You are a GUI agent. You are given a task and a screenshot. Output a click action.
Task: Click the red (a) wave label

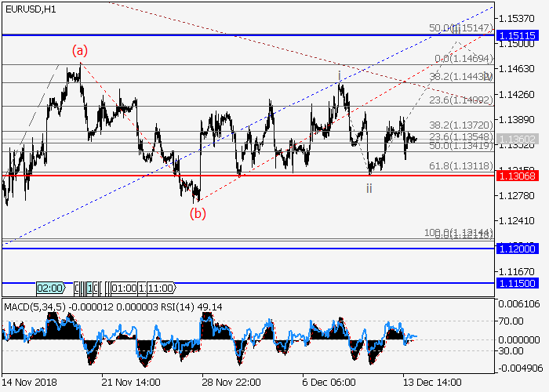tap(80, 50)
